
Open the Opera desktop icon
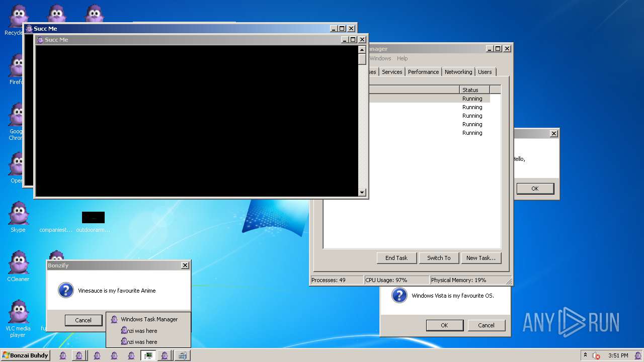[17, 167]
